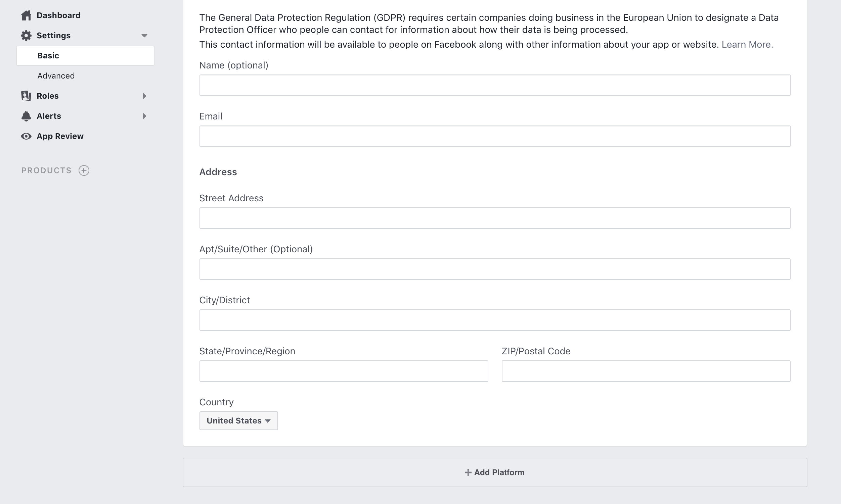The height and width of the screenshot is (504, 841).
Task: Open Advanced settings in sidebar
Action: (x=56, y=76)
